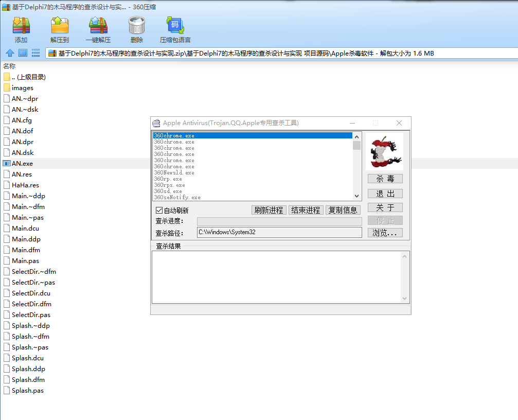This screenshot has height=420, width=518.
Task: Select file SelectDir.dfm
Action: click(x=28, y=304)
